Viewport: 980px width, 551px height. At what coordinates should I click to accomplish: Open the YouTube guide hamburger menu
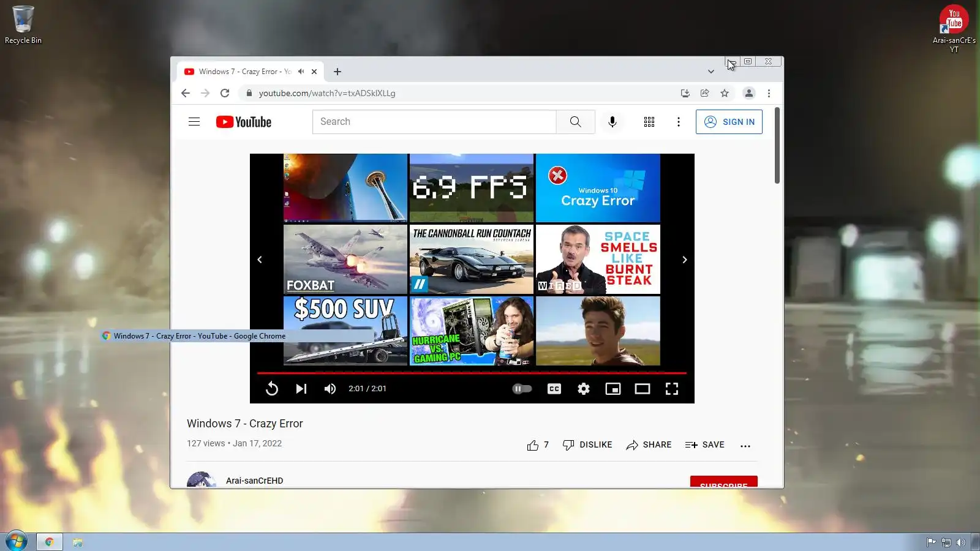click(194, 122)
